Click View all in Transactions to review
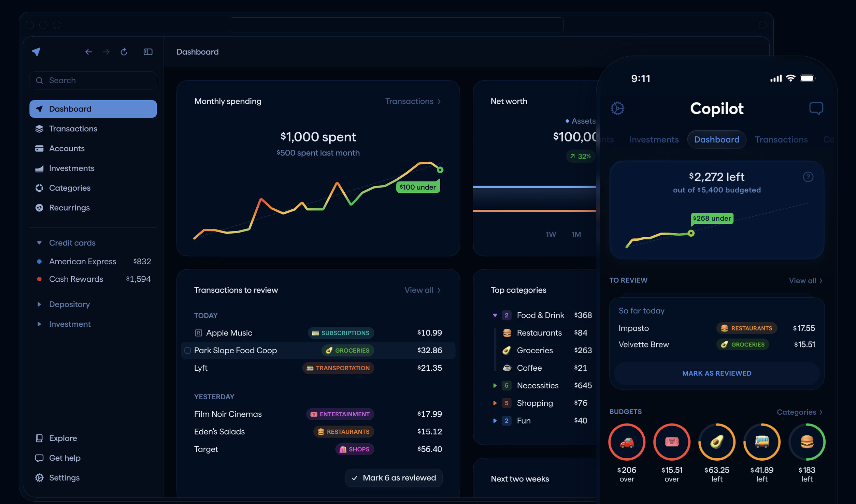The width and height of the screenshot is (856, 504). 423,290
